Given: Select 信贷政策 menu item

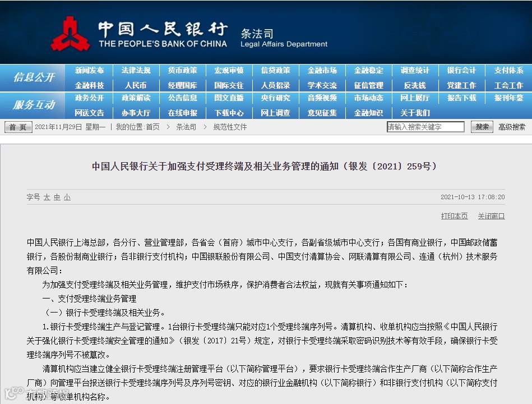Looking at the screenshot, I should pos(275,70).
